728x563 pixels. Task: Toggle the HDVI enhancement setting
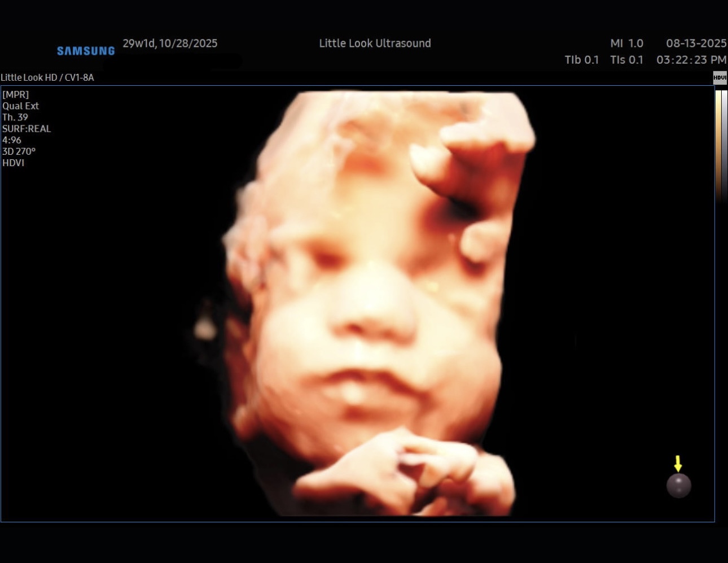[x=14, y=163]
